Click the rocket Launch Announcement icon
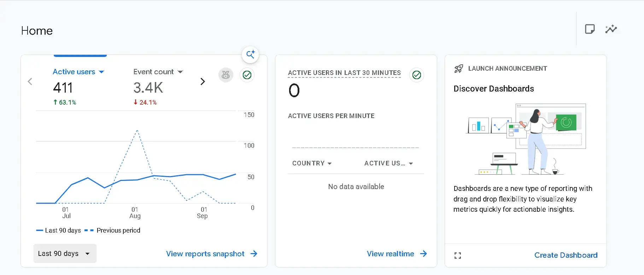Image resolution: width=644 pixels, height=275 pixels. 458,69
